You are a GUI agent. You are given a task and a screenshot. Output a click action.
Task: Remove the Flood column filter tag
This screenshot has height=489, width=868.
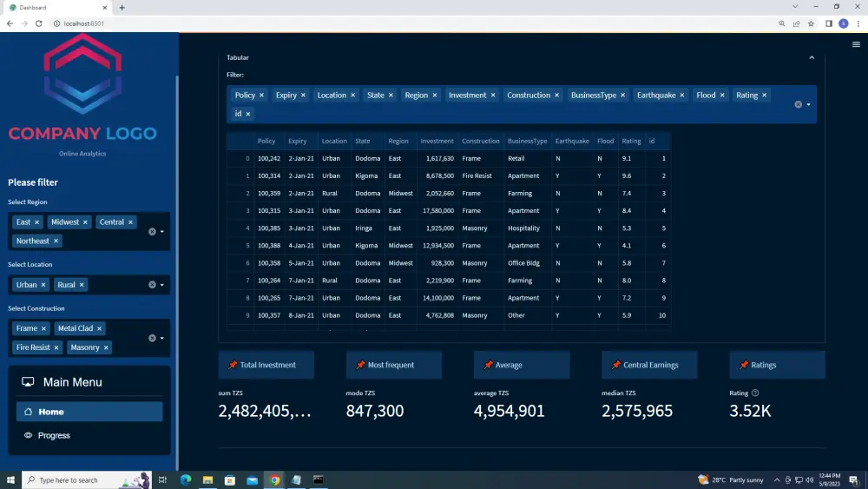722,96
